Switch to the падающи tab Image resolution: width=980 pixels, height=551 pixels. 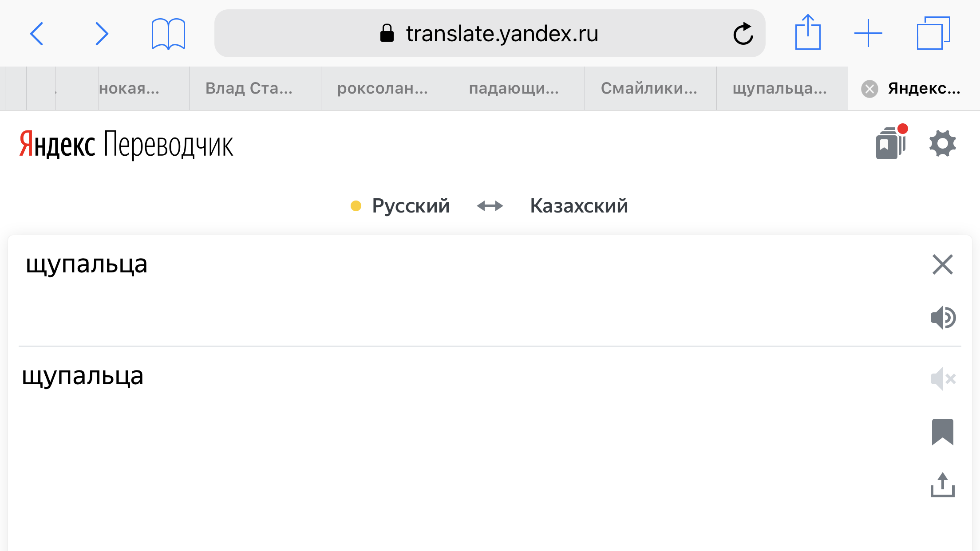point(514,88)
